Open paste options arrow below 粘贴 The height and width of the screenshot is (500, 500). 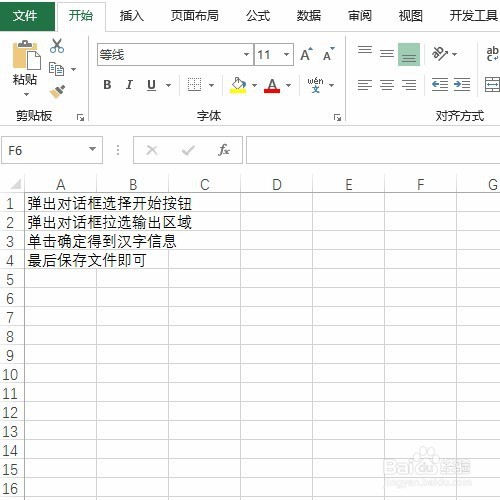[26, 94]
